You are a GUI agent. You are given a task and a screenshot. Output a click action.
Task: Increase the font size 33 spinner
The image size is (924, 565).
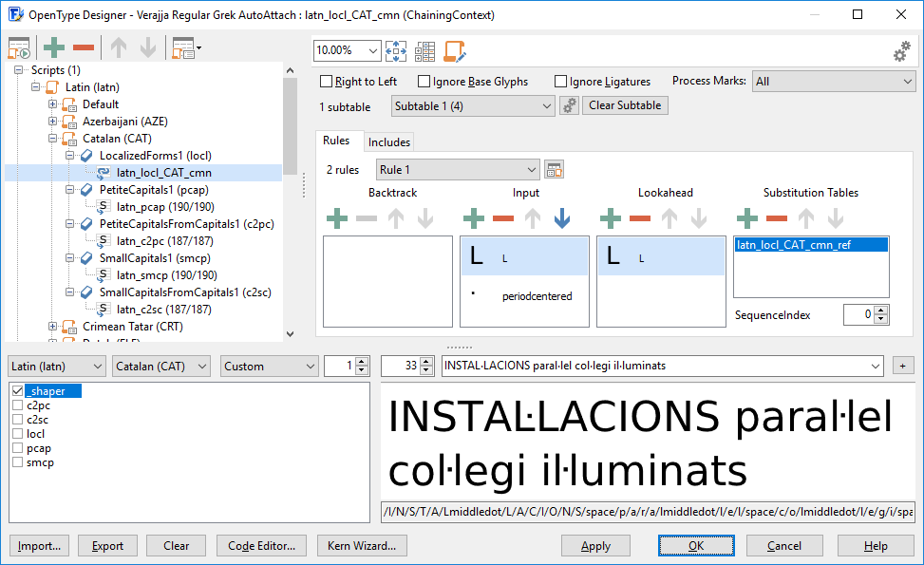pyautogui.click(x=428, y=362)
